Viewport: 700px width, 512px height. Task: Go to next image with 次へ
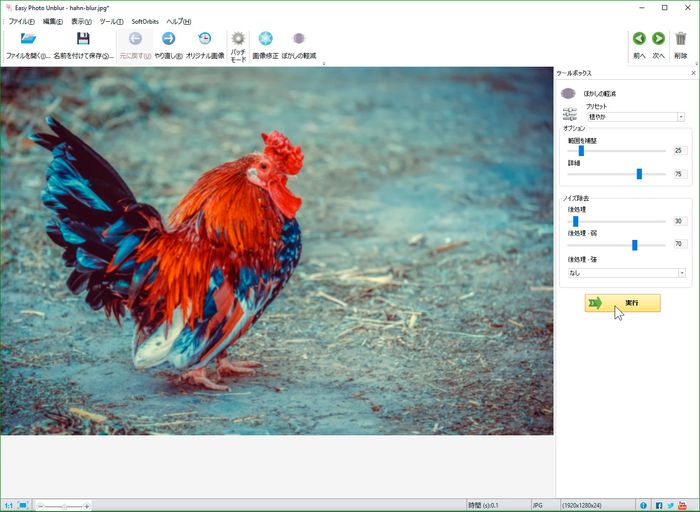point(658,39)
